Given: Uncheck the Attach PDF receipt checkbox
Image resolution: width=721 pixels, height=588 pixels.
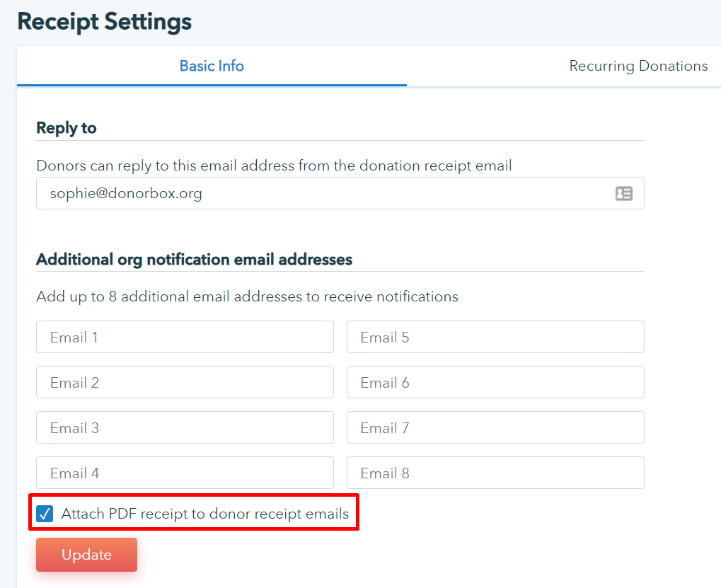Looking at the screenshot, I should (x=45, y=514).
